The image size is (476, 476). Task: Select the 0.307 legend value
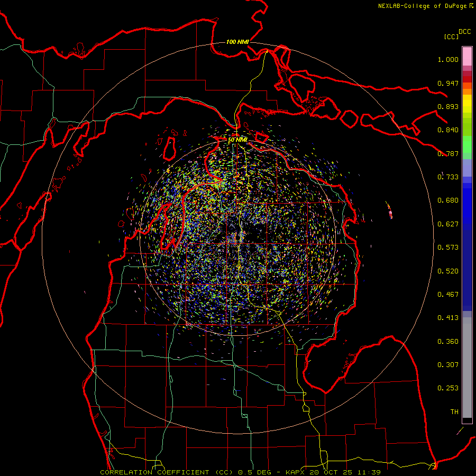coord(448,365)
